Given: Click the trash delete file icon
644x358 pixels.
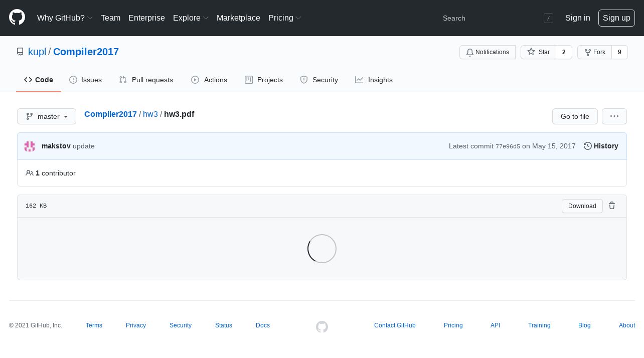Looking at the screenshot, I should coord(612,206).
